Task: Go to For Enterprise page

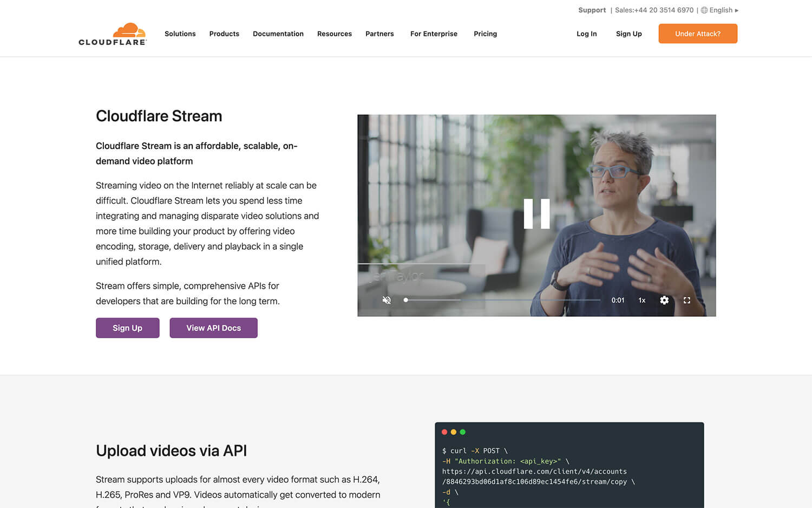Action: [434, 34]
